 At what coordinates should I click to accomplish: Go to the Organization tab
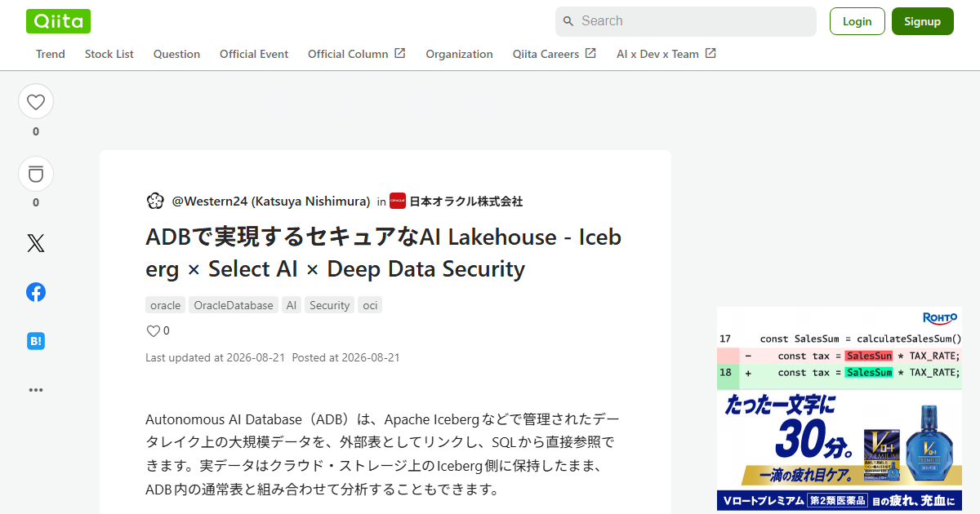(459, 54)
